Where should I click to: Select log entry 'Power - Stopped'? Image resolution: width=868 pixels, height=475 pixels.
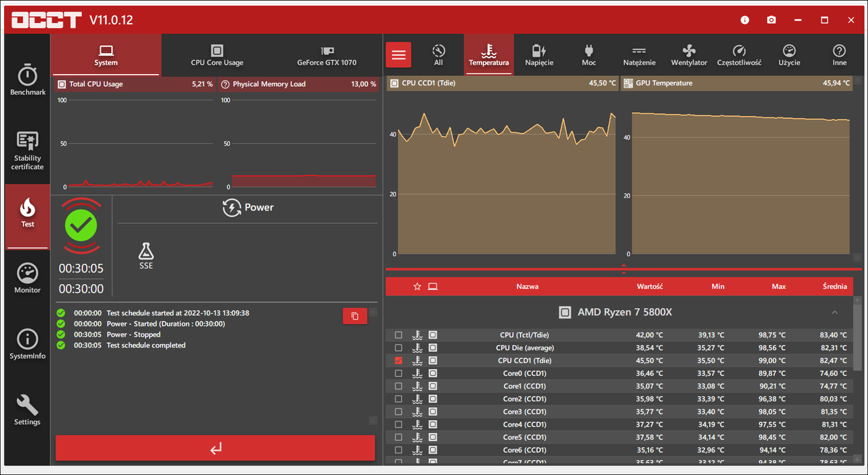134,335
